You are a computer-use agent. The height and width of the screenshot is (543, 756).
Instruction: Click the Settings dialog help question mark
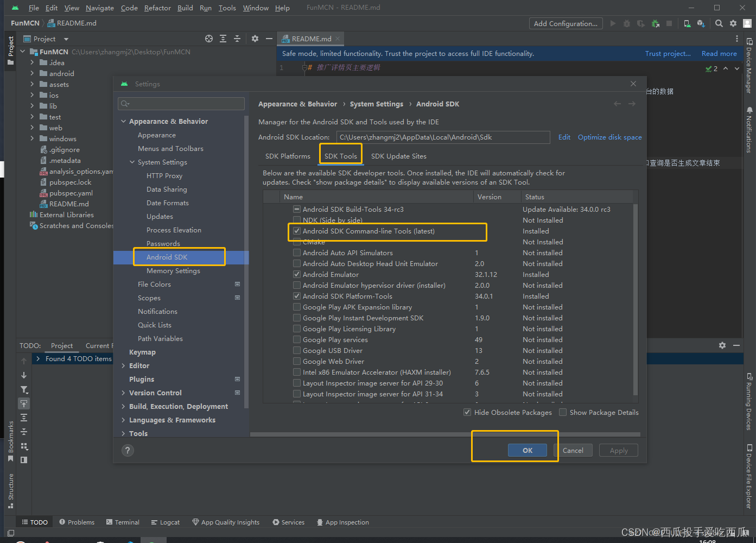(x=128, y=450)
